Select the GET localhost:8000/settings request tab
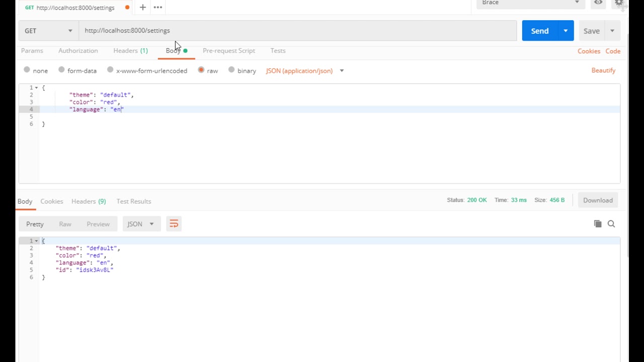Screen dimensions: 644x362 tap(75, 8)
